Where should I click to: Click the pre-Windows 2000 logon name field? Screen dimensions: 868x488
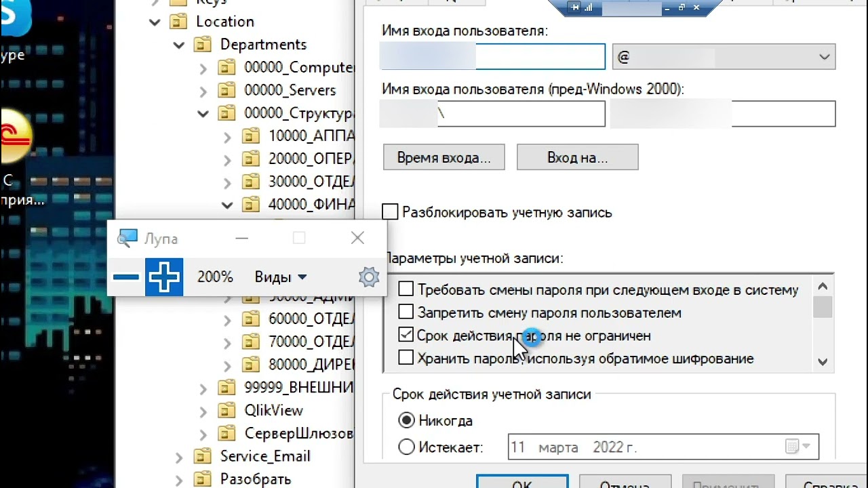pos(722,114)
